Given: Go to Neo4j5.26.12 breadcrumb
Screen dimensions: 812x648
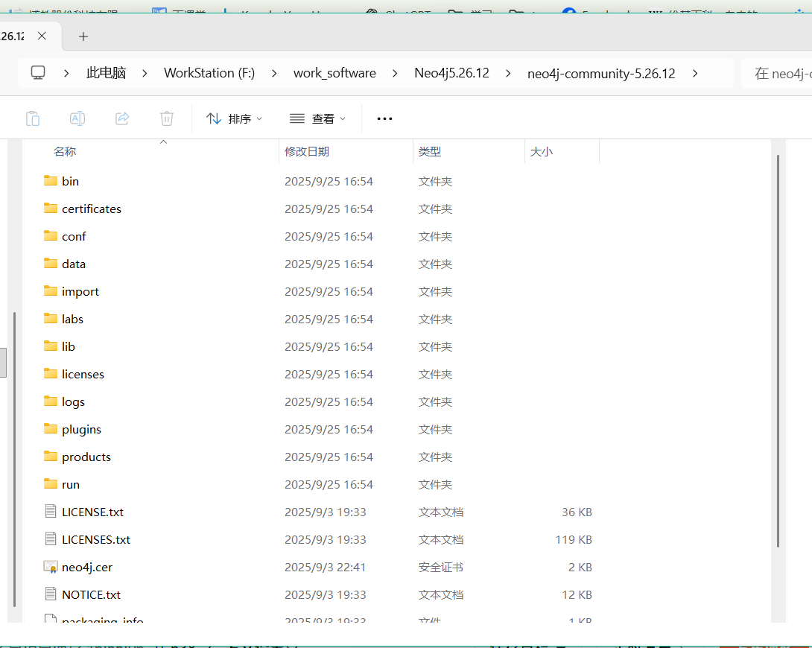Looking at the screenshot, I should [451, 73].
